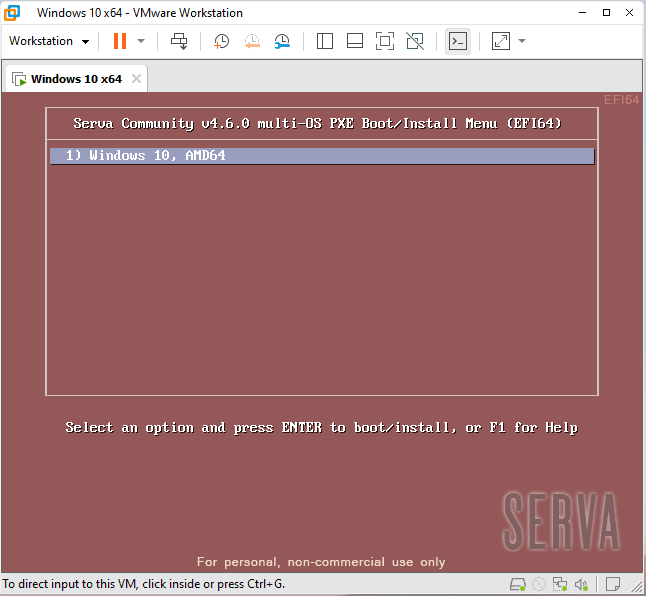Take a snapshot of this VM
646x596 pixels.
pyautogui.click(x=222, y=41)
